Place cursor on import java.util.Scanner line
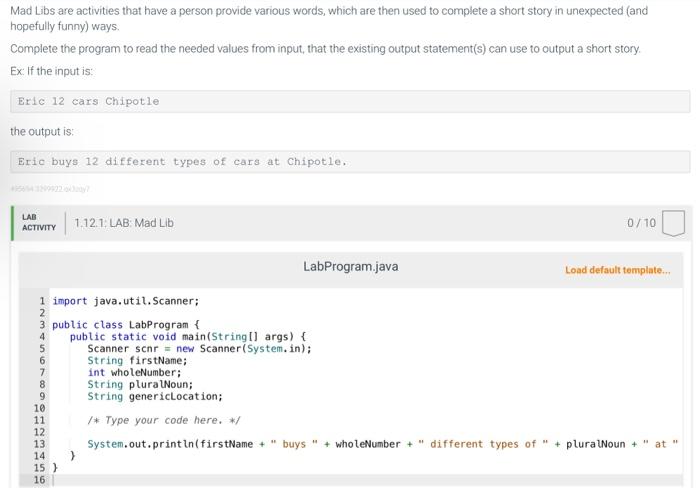The image size is (700, 488). 125,301
